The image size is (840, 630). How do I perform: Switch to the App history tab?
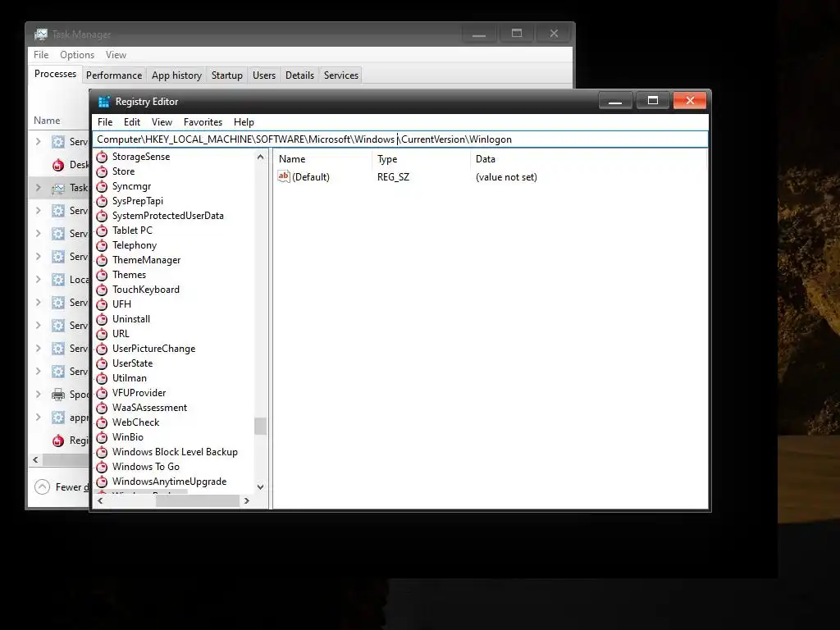tap(177, 75)
